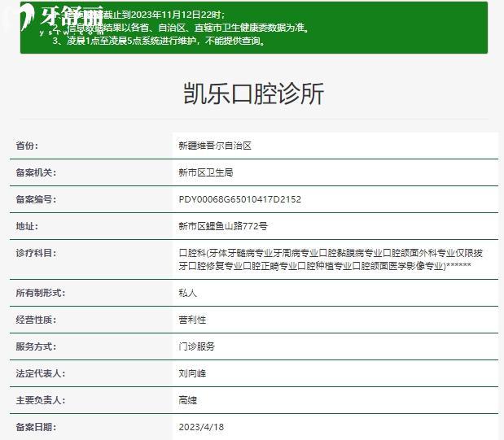Screen dimensions: 504x440
Task: Select the value 门诊服务
Action: (x=197, y=346)
